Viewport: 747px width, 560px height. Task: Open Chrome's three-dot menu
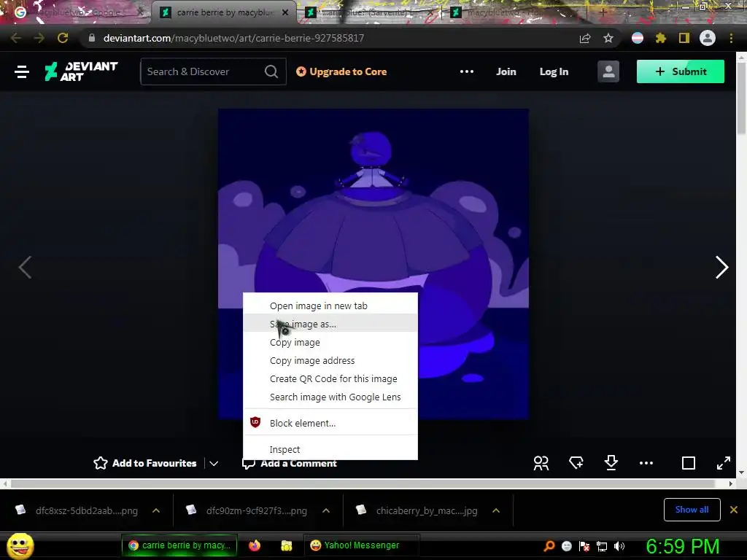click(731, 38)
